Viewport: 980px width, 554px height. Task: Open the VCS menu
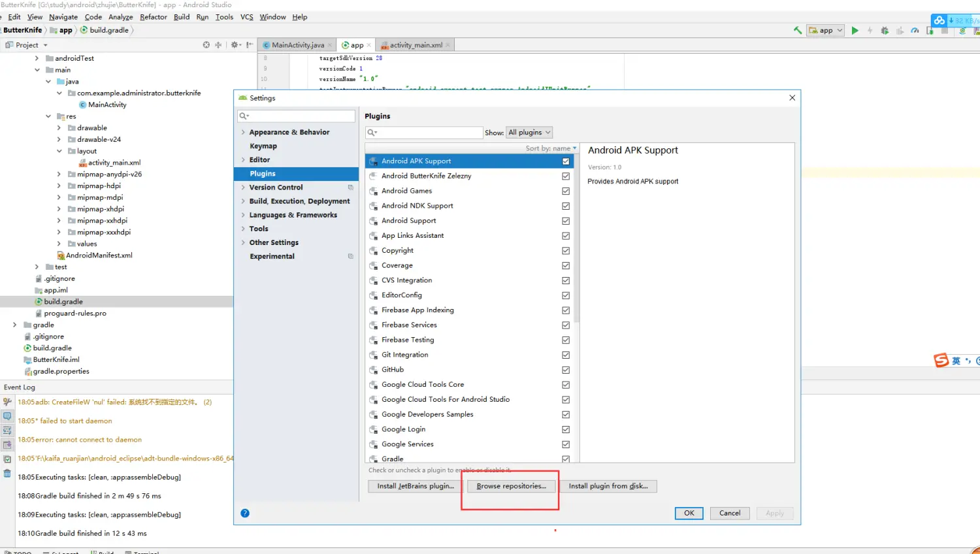246,17
